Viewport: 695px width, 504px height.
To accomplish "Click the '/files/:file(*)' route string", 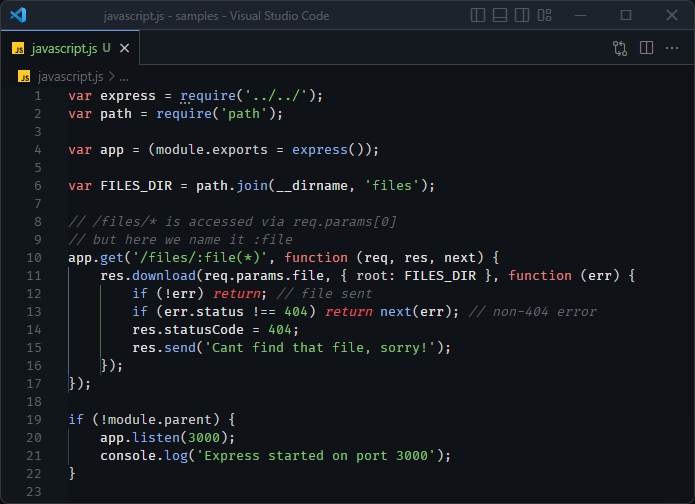I will click(x=200, y=258).
